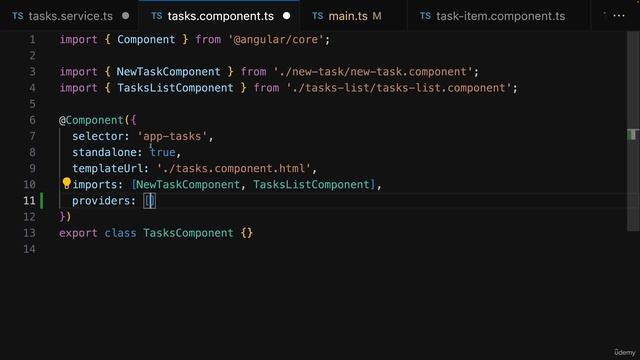This screenshot has height=360, width=640.
Task: Place cursor inside the providers array brackets
Action: coord(150,200)
